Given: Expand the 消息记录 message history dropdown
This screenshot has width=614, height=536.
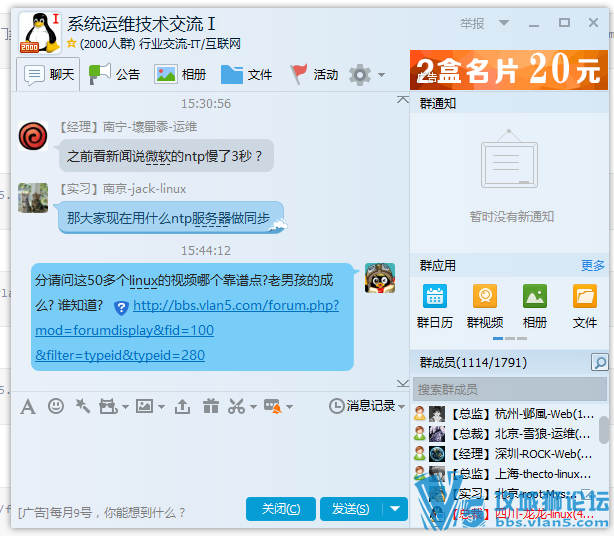Looking at the screenshot, I should 401,406.
